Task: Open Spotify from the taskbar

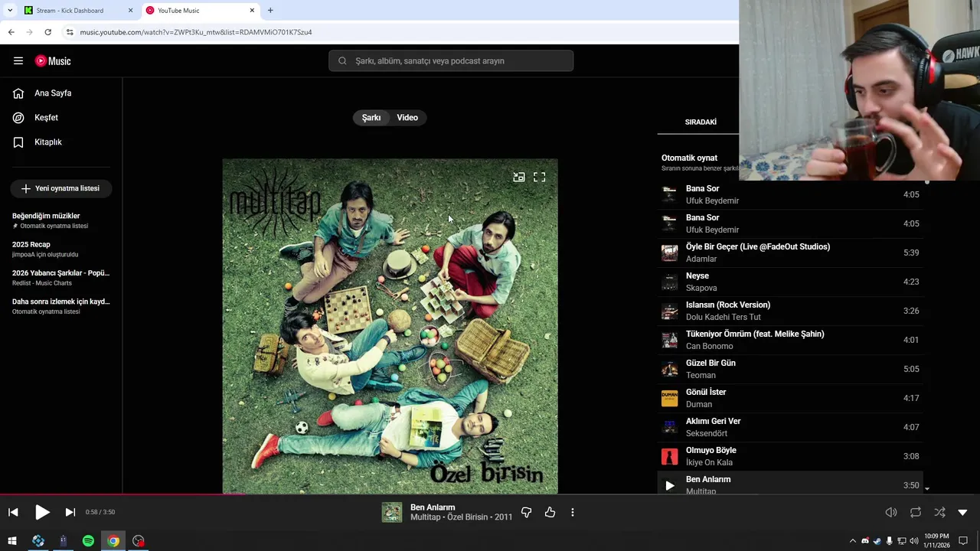Action: point(88,541)
